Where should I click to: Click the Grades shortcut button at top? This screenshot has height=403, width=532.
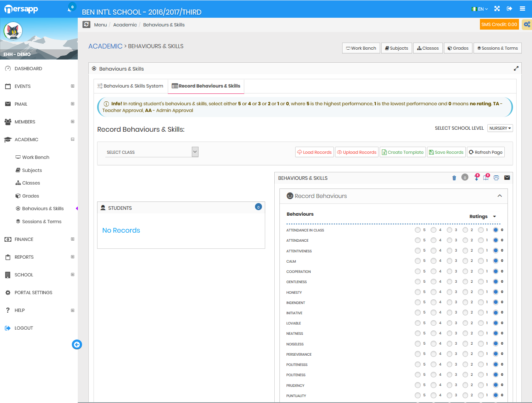point(458,48)
